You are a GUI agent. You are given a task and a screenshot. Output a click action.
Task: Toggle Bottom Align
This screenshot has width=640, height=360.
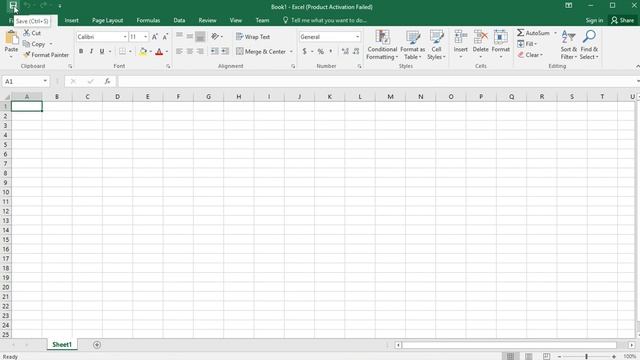(x=200, y=36)
